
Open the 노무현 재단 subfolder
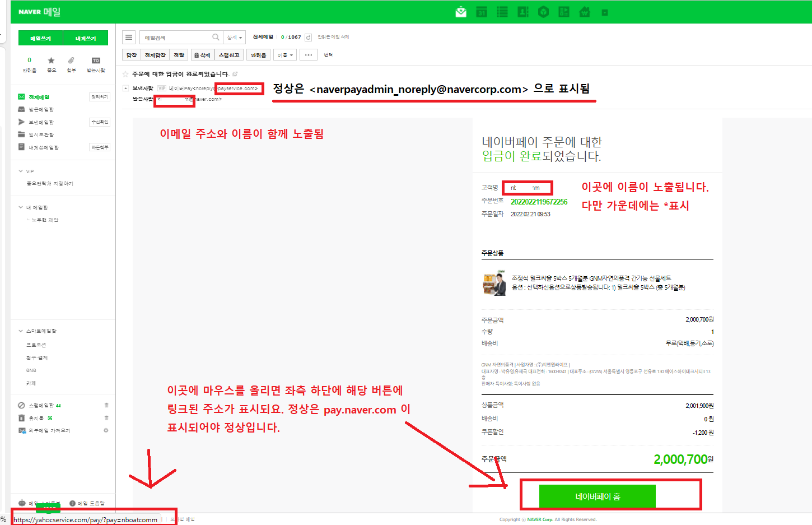(45, 220)
